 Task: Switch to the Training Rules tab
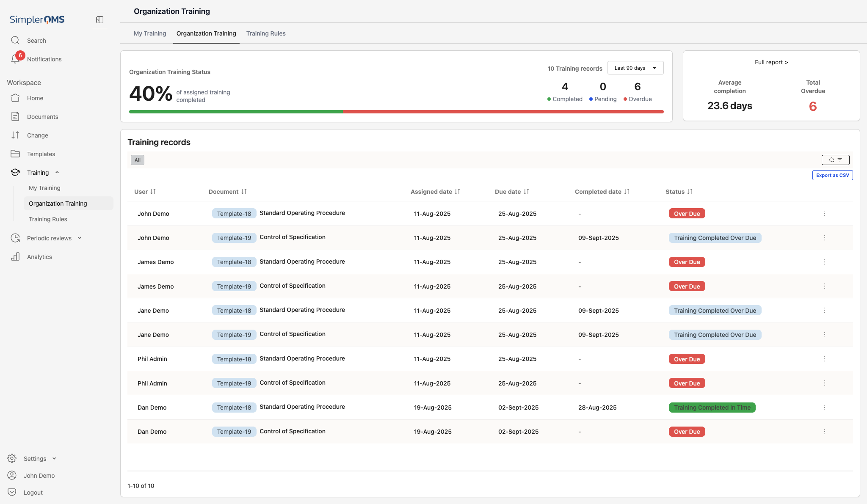pyautogui.click(x=266, y=33)
